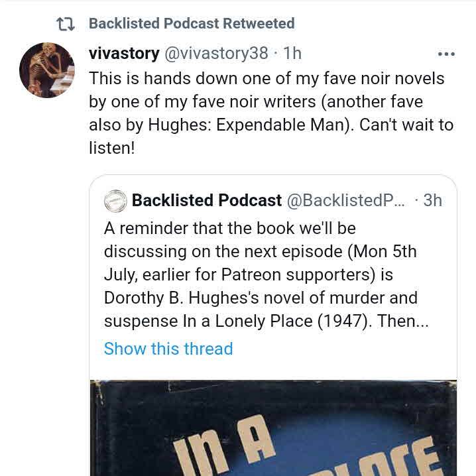Click the 1h timestamp of tweet
Viewport: 476px width, 476px height.
pyautogui.click(x=292, y=54)
